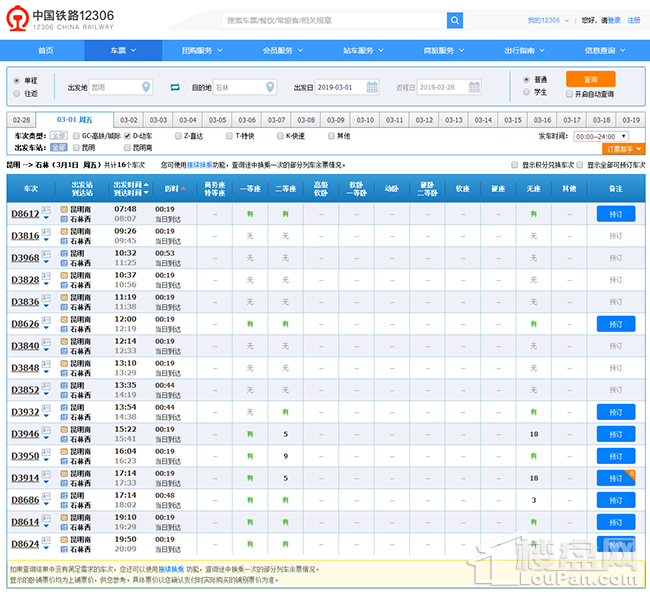Click the search magnifier icon in header
Viewport: 650px width, 596px height.
[x=455, y=20]
